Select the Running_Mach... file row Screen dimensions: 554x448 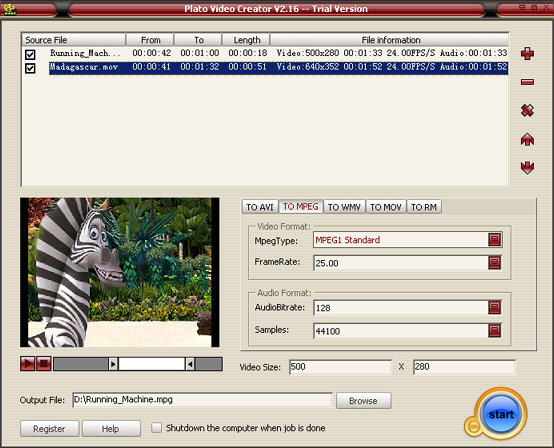click(265, 53)
